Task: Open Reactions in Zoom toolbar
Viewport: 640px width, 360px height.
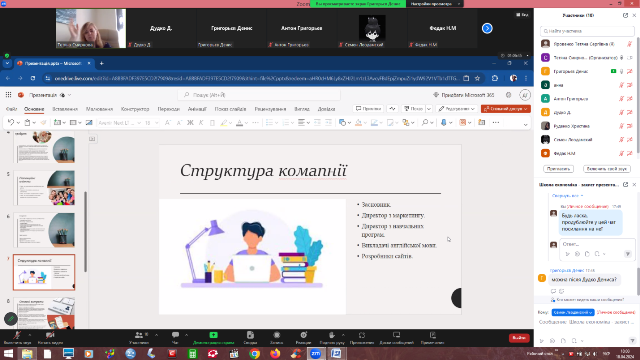Action: pyautogui.click(x=303, y=337)
